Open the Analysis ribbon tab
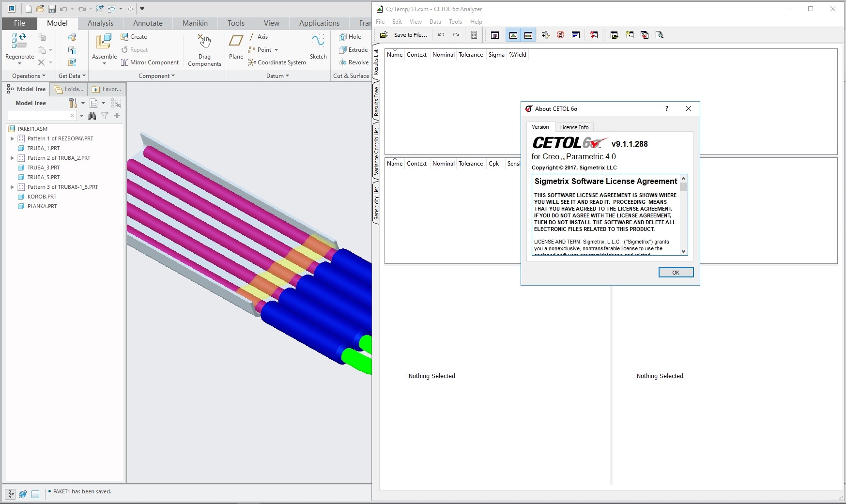 click(100, 23)
